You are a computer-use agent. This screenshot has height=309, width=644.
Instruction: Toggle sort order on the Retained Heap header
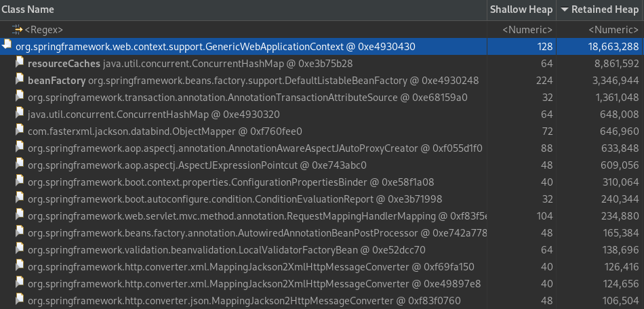[x=600, y=10]
